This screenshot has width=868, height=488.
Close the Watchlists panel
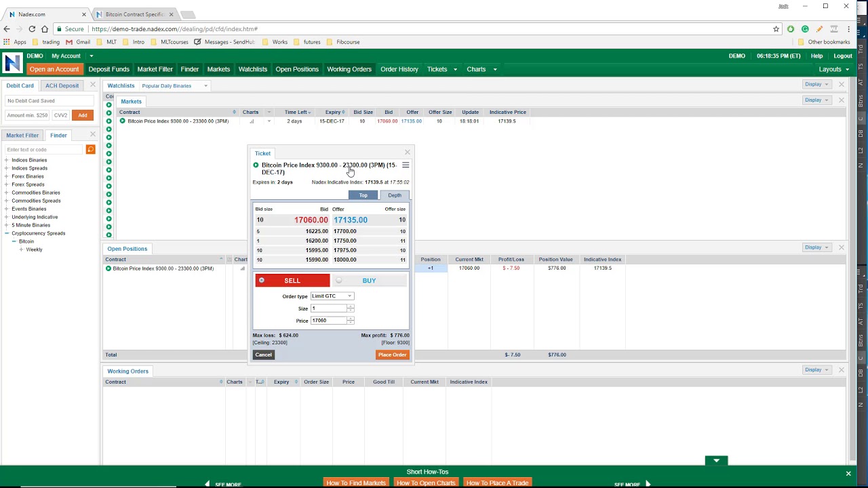842,84
